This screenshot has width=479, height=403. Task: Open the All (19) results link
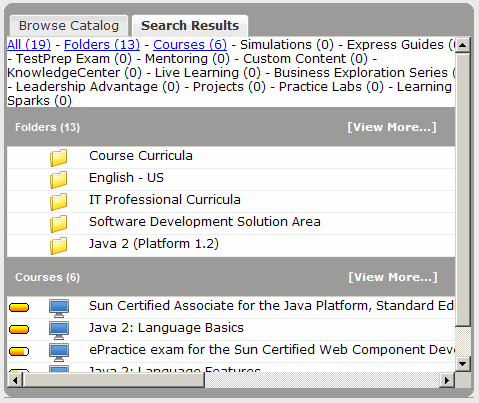click(x=29, y=45)
